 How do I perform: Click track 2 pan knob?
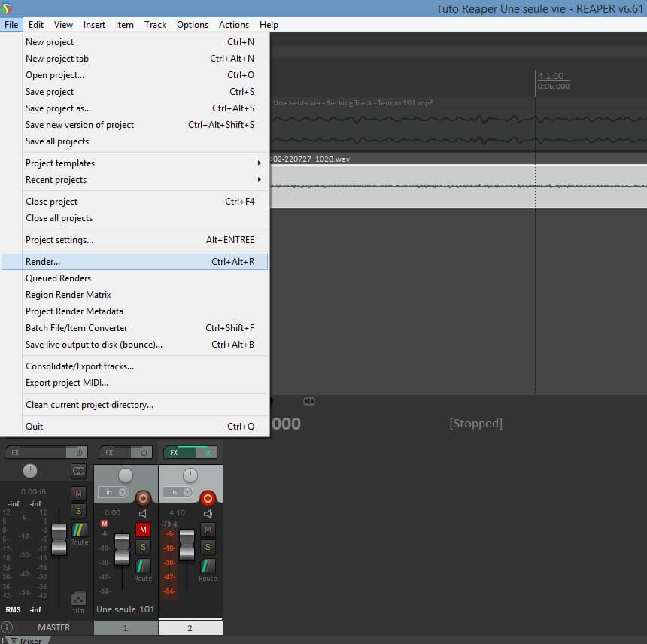coord(190,475)
